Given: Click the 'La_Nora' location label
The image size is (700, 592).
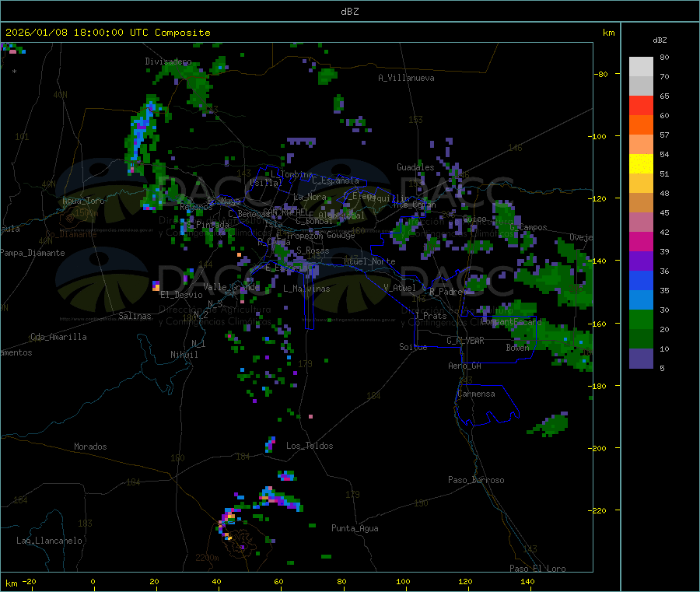Looking at the screenshot, I should click(310, 197).
